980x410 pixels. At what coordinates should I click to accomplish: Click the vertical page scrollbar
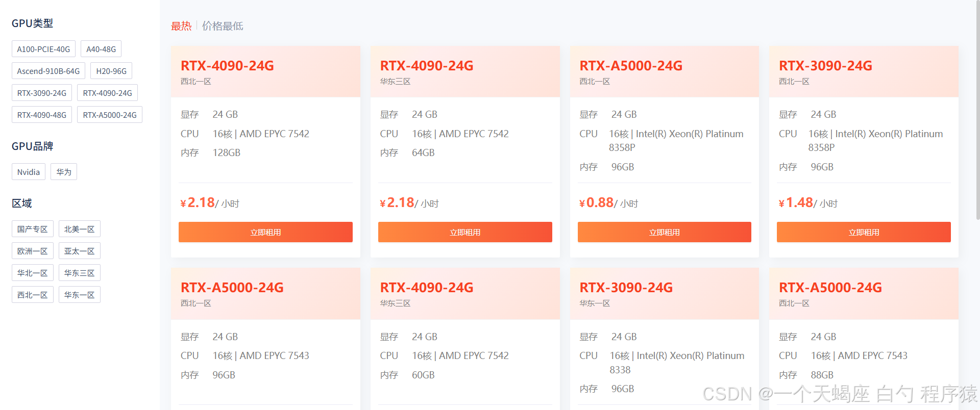point(977,112)
